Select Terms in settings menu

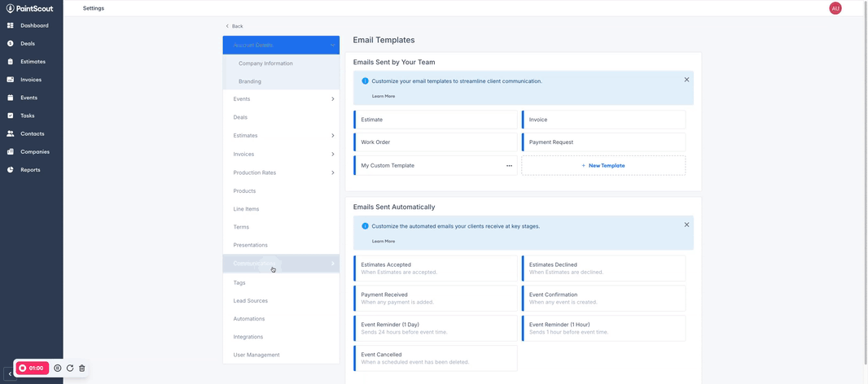click(281, 227)
